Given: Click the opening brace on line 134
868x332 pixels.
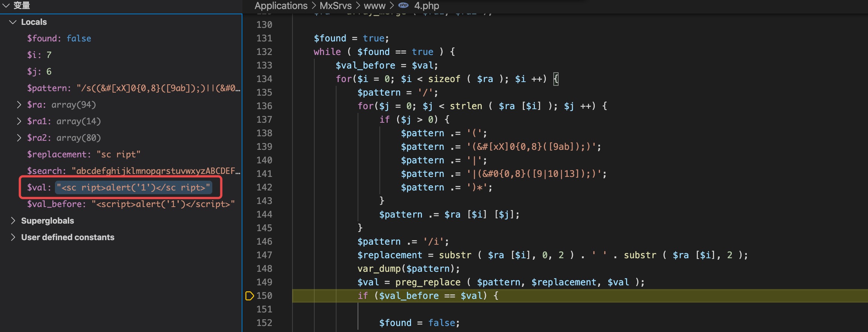Looking at the screenshot, I should [x=556, y=79].
